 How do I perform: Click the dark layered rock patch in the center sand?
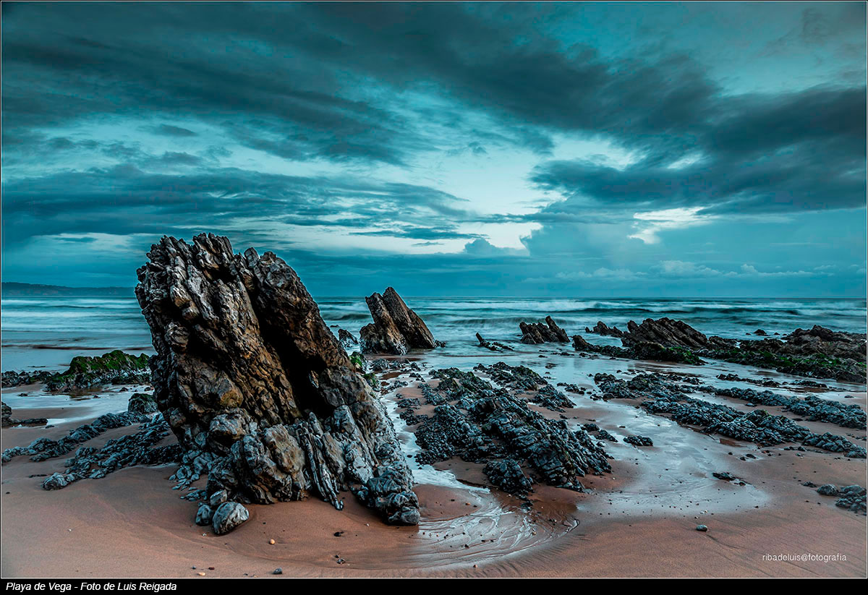[506, 427]
